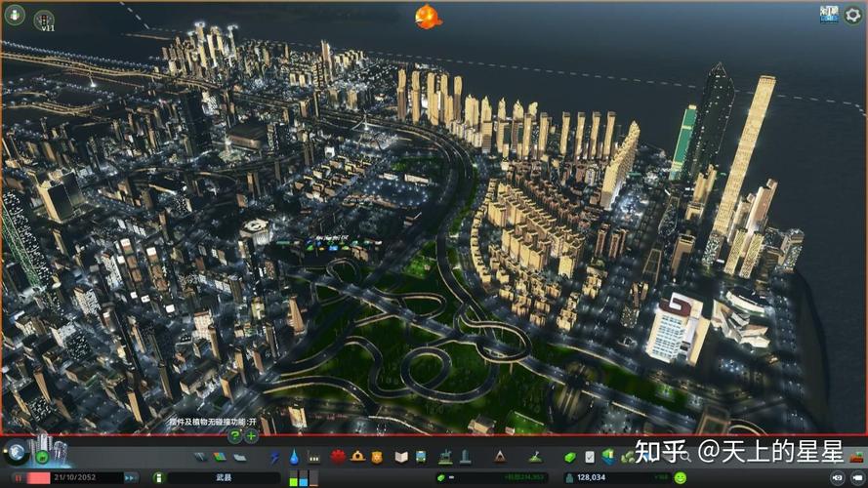Open the Landscaping shovel menu
The height and width of the screenshot is (488, 868).
coord(535,457)
